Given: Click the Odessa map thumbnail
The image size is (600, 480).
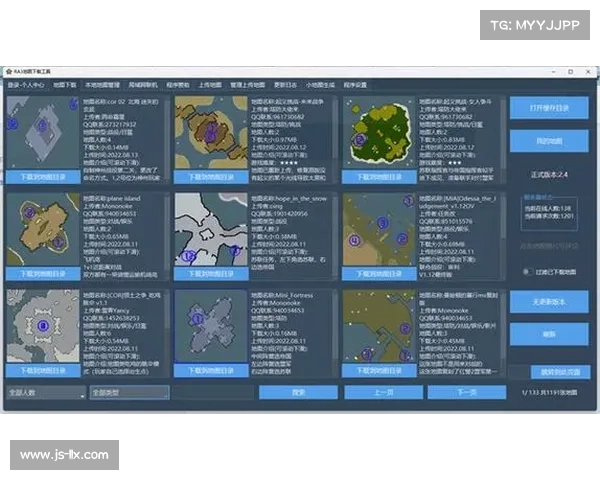Looking at the screenshot, I should click(x=379, y=229).
